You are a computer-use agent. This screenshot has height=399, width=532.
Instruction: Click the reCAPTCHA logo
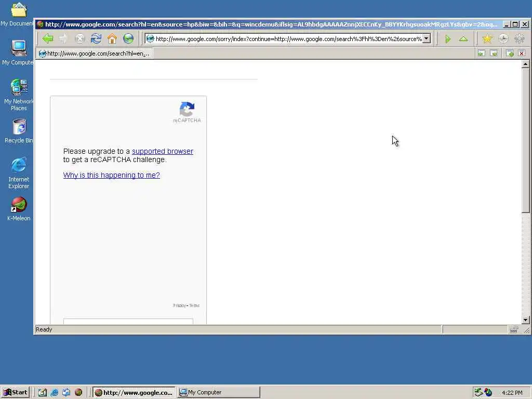187,109
